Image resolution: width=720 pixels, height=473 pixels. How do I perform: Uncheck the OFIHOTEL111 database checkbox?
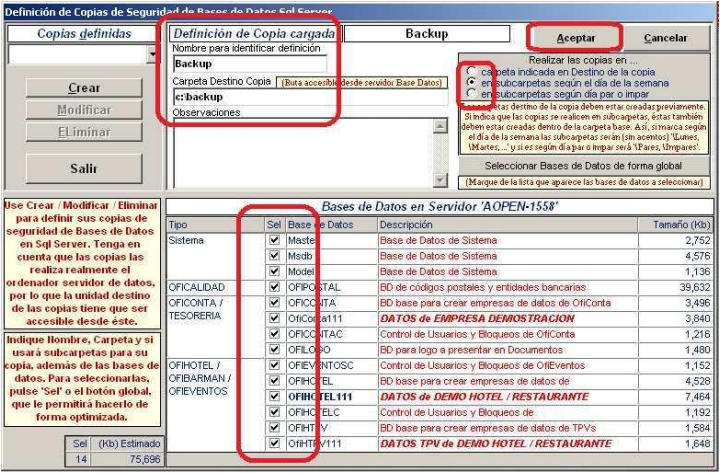point(275,396)
